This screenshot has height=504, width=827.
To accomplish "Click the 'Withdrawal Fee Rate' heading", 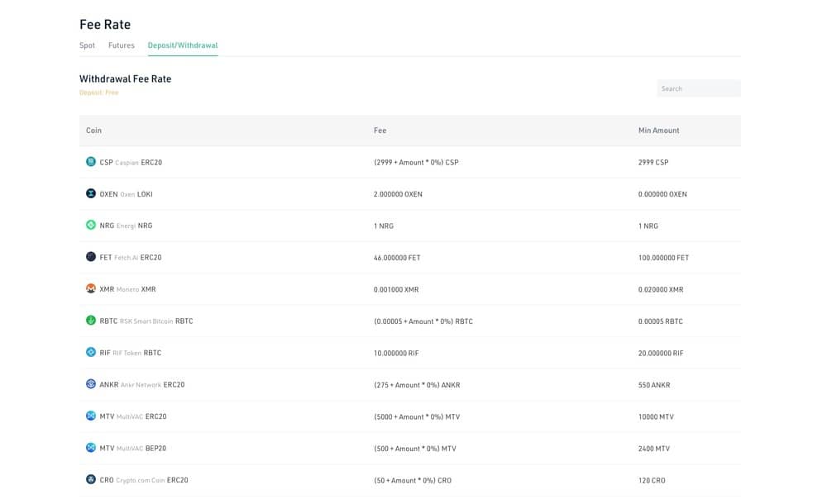I will click(x=125, y=78).
